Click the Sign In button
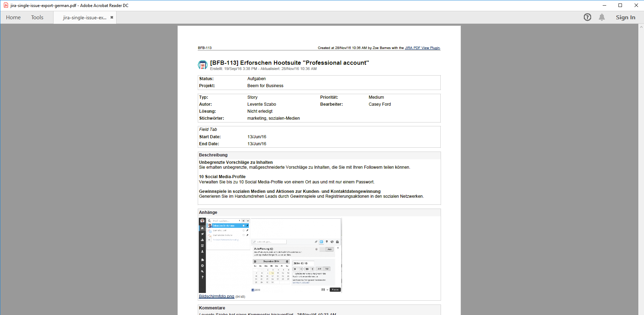The image size is (644, 315). (x=625, y=17)
